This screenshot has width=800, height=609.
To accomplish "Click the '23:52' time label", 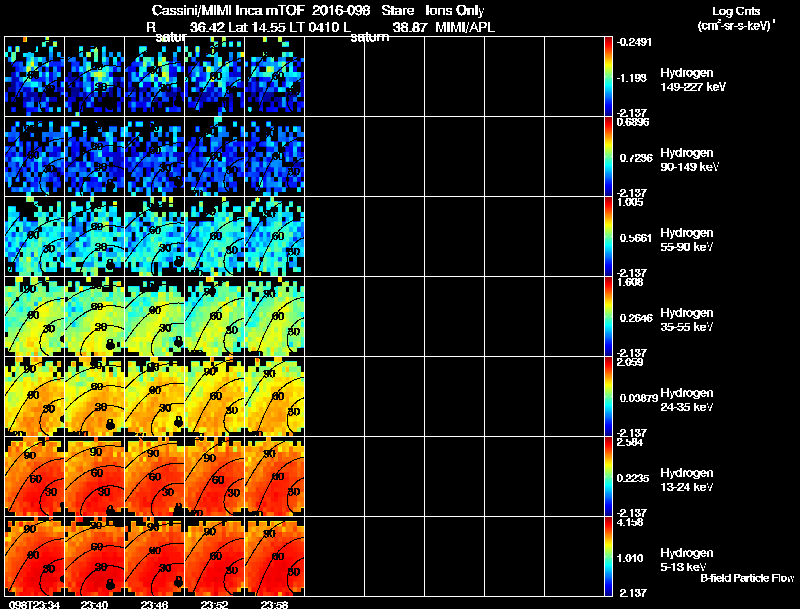I will pos(214,604).
